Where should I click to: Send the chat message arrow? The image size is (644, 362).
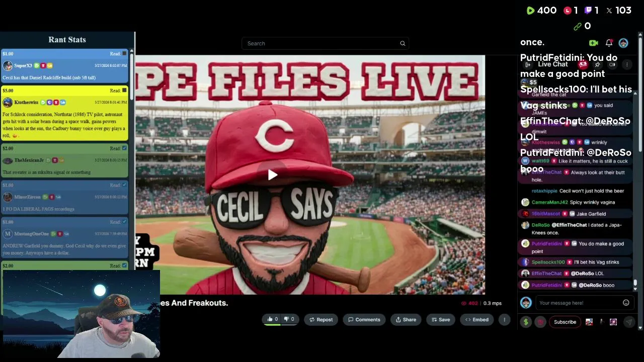click(x=629, y=322)
